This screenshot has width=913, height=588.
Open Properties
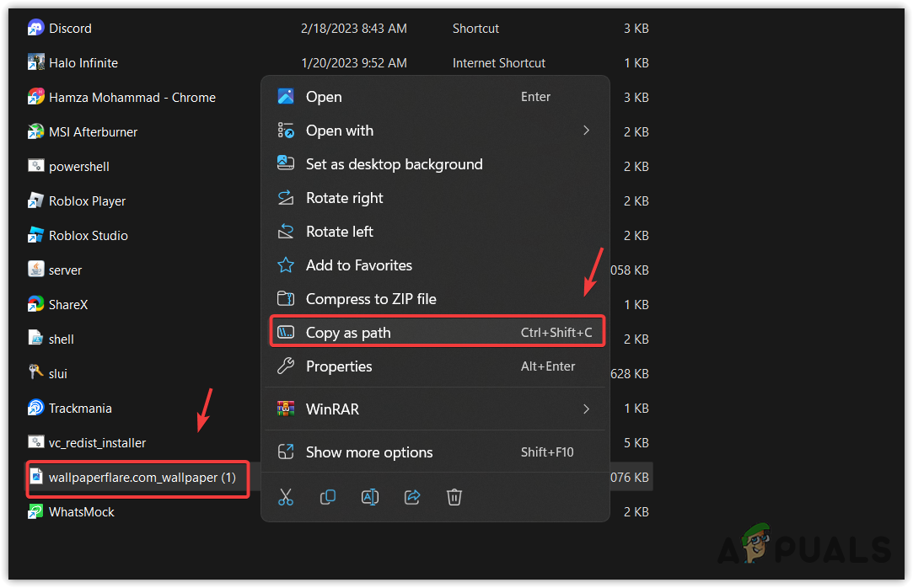point(339,366)
